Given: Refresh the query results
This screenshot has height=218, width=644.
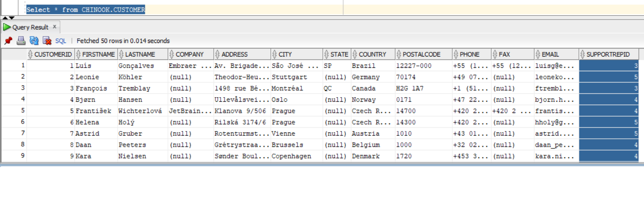Looking at the screenshot, I should pos(34,41).
